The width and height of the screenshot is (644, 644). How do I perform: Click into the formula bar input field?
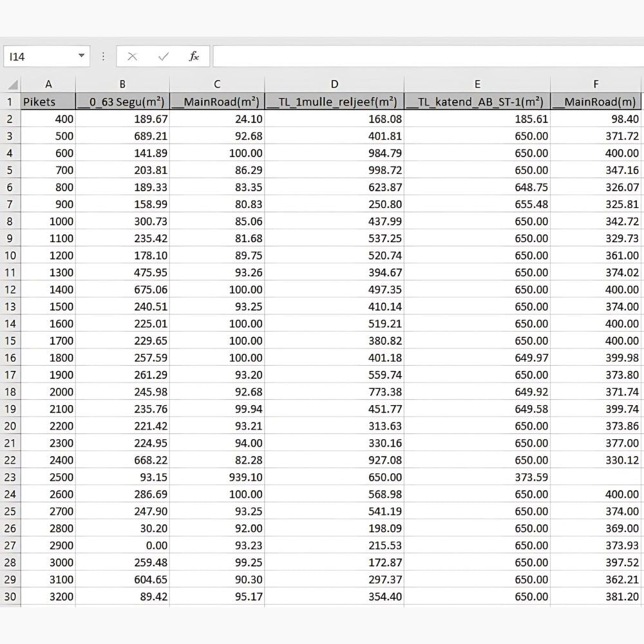pyautogui.click(x=425, y=57)
